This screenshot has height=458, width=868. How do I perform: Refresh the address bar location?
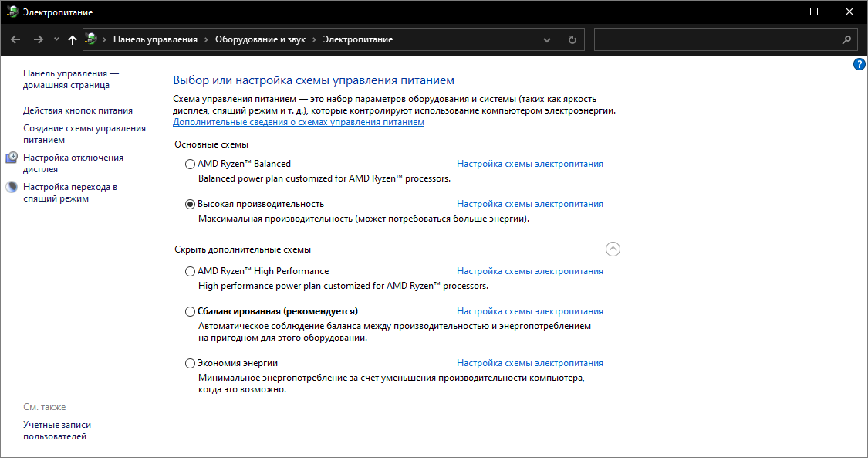tap(572, 39)
